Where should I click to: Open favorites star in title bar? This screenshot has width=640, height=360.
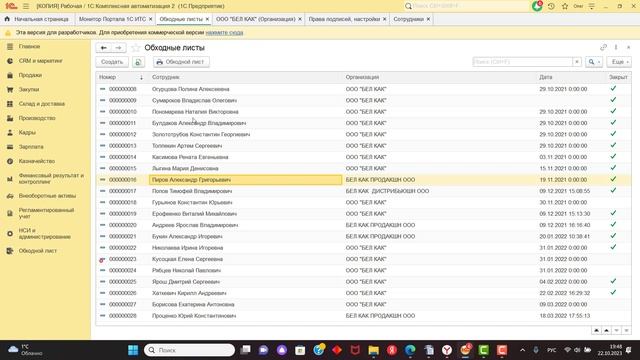tap(565, 6)
